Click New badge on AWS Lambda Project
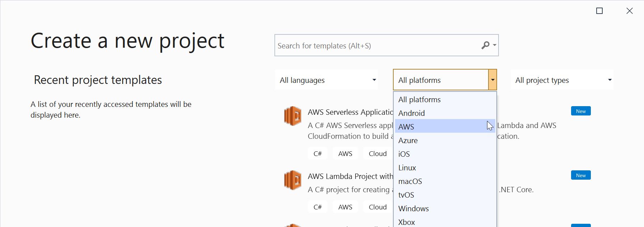 point(581,175)
